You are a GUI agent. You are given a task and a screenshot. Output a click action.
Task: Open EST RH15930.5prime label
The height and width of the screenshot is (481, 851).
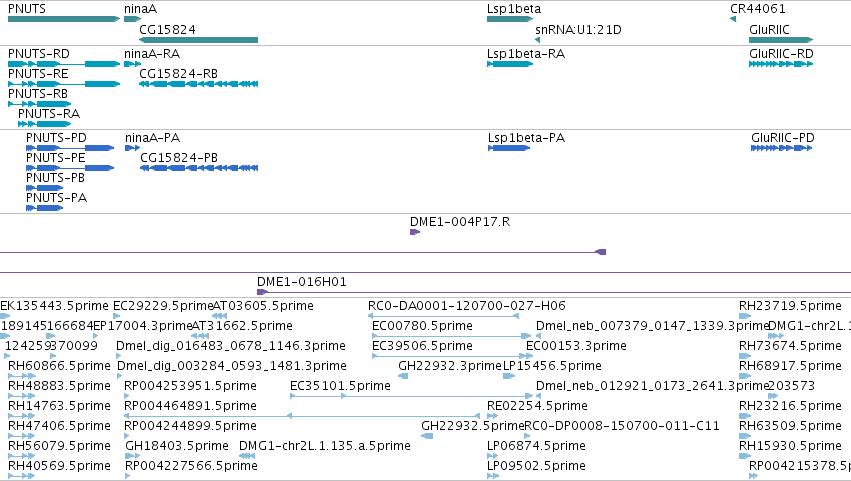tap(790, 446)
